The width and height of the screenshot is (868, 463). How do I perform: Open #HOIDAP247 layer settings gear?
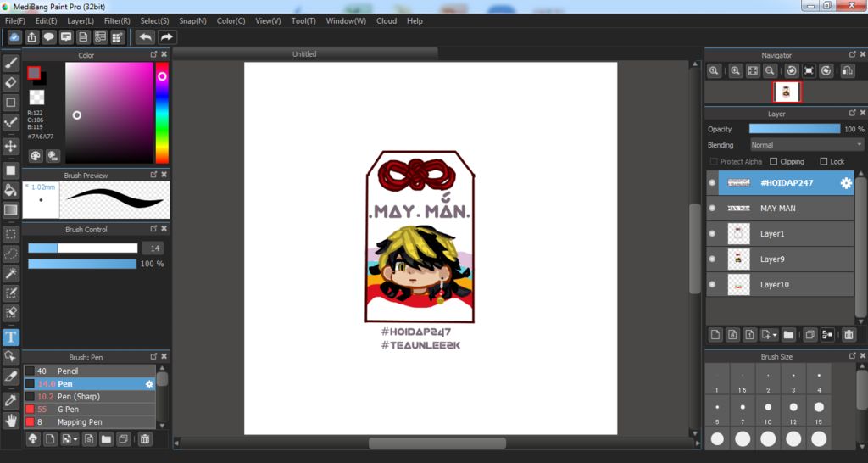pos(846,183)
